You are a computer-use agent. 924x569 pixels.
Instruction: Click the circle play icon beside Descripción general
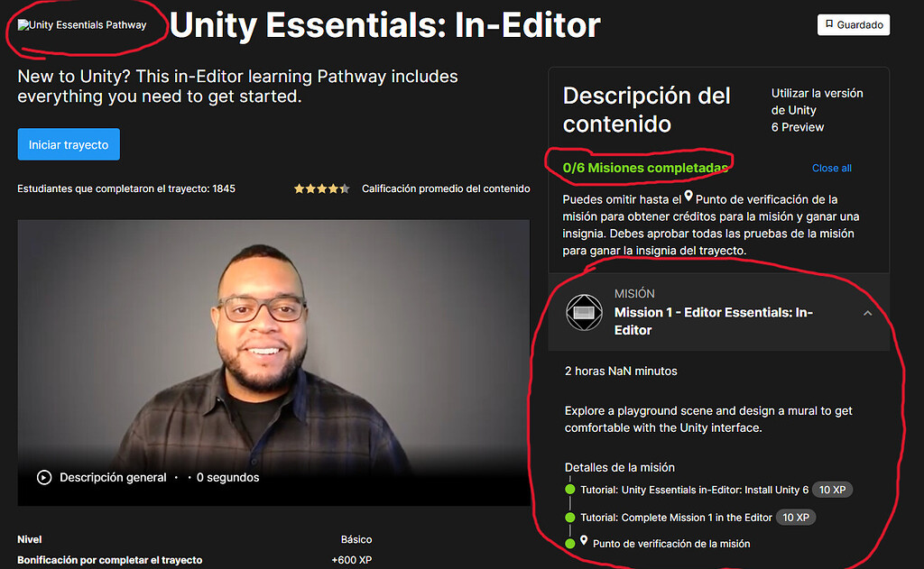44,477
